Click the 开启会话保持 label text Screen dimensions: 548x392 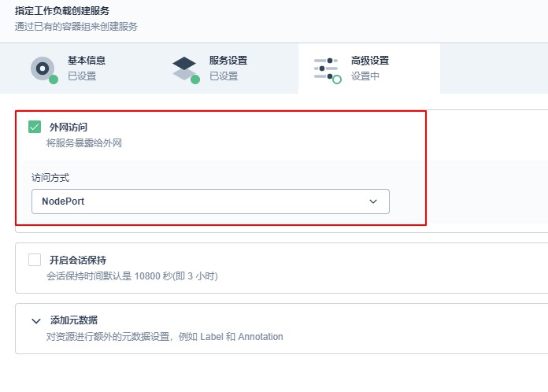tap(78, 260)
